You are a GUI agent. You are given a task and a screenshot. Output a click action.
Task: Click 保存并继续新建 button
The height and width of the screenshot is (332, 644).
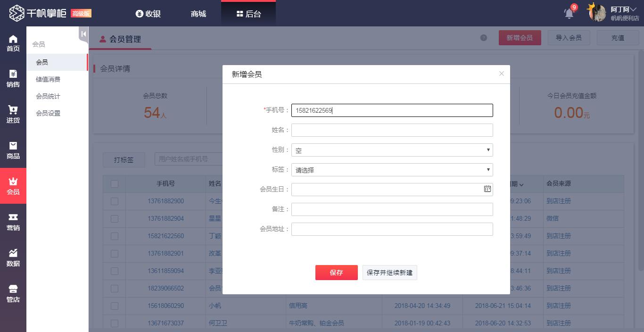point(389,273)
